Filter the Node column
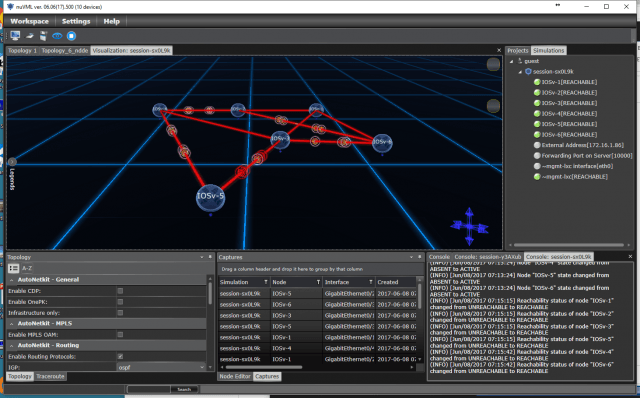The height and width of the screenshot is (398, 640). (318, 282)
